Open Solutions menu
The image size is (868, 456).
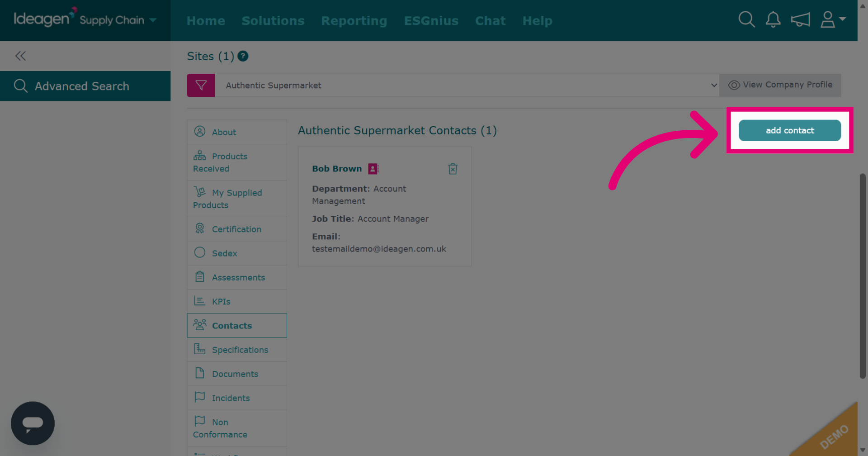tap(273, 21)
